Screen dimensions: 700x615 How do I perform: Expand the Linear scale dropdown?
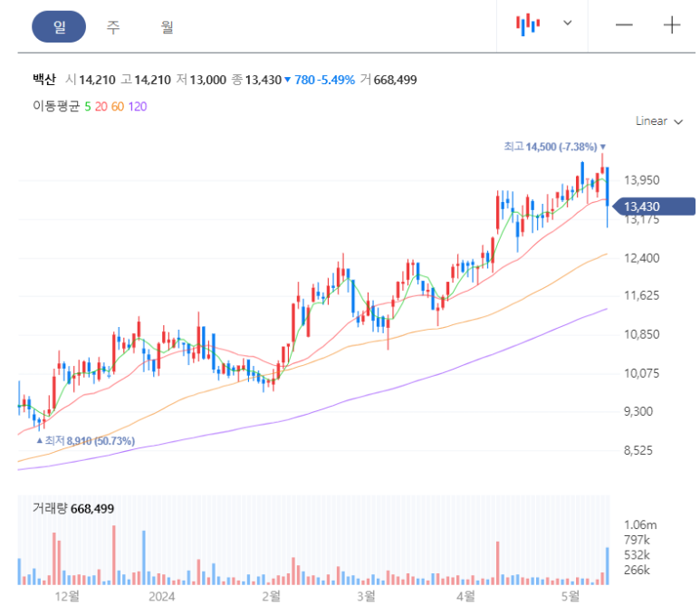click(x=657, y=121)
